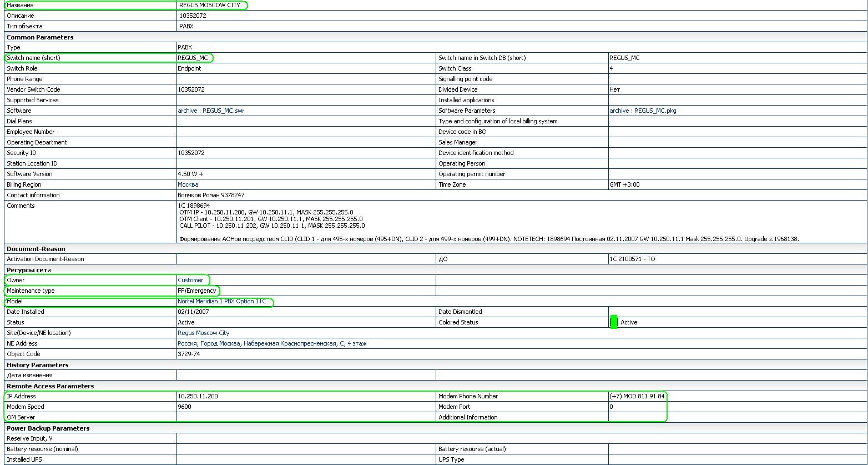Click the Phone Range field label

click(24, 79)
